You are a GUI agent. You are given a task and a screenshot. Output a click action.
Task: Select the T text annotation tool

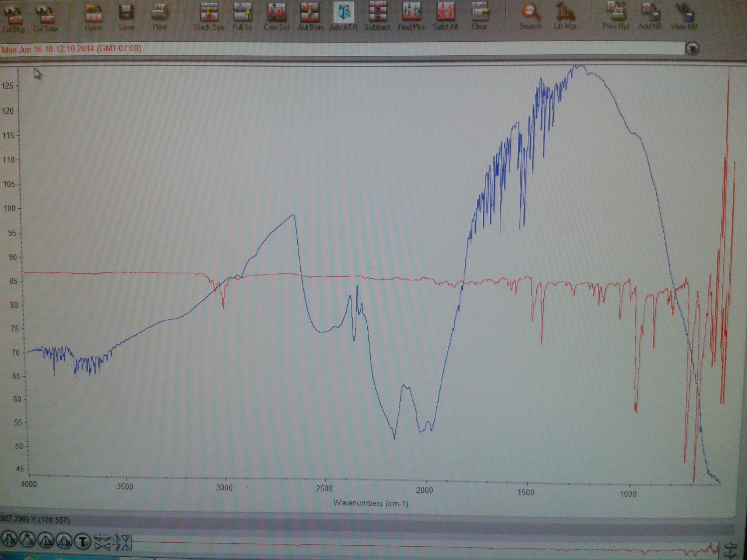tap(82, 541)
